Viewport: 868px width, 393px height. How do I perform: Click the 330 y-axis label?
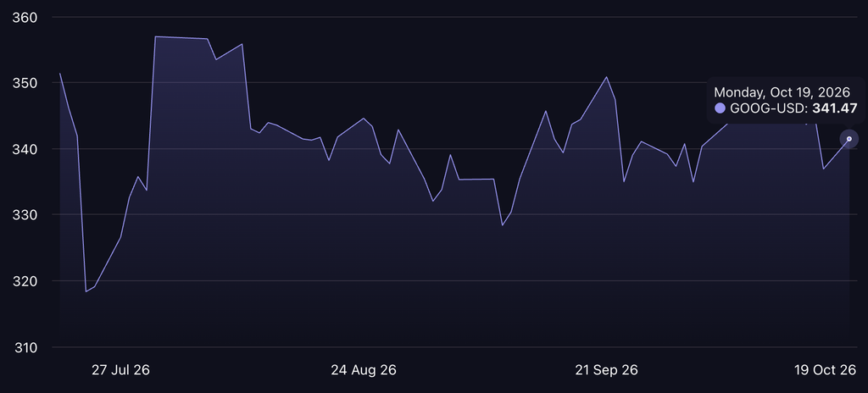25,215
